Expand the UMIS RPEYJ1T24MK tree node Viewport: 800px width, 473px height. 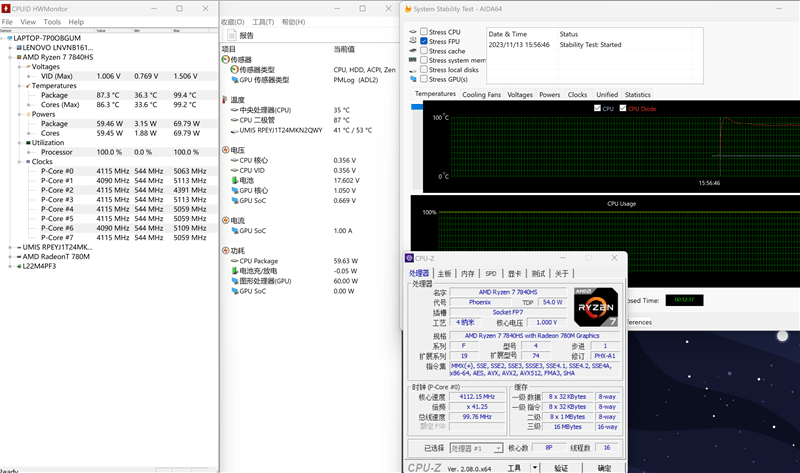pos(8,247)
